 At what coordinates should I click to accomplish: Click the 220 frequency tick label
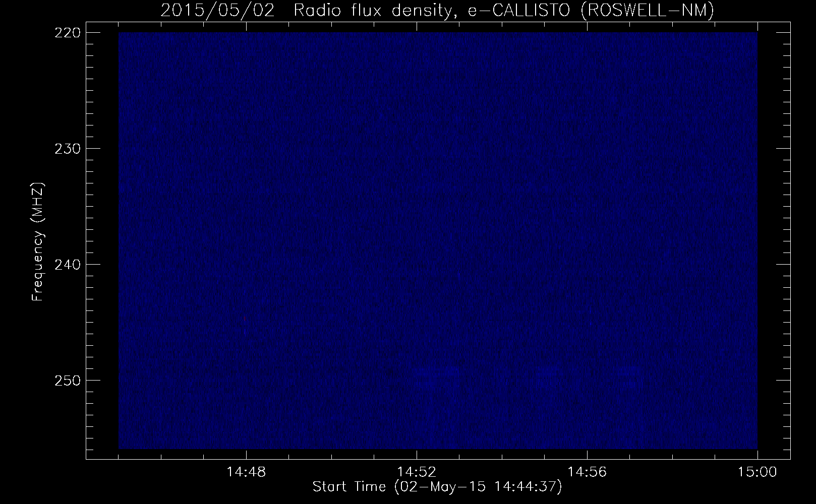67,32
